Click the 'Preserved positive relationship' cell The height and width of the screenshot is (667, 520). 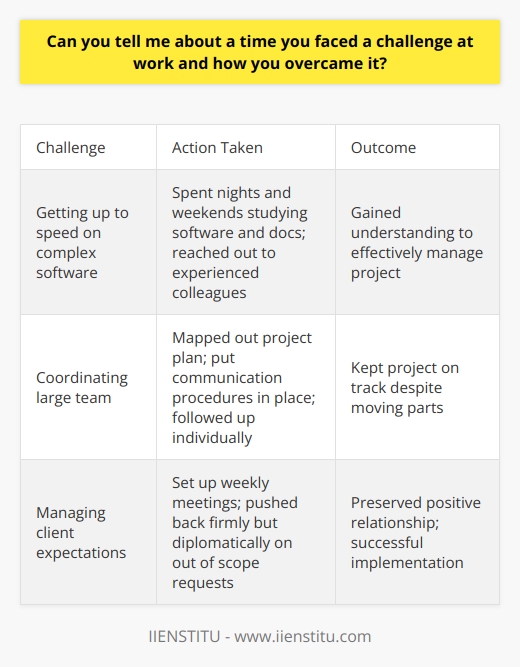417,532
